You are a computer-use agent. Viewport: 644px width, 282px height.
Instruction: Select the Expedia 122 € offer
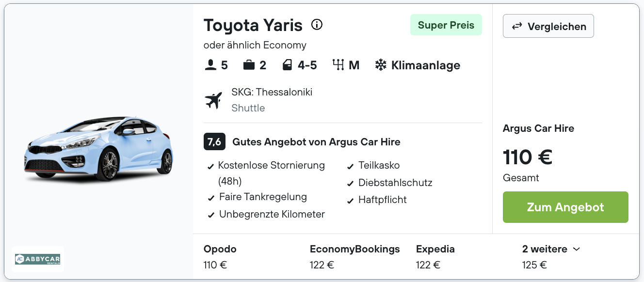435,257
